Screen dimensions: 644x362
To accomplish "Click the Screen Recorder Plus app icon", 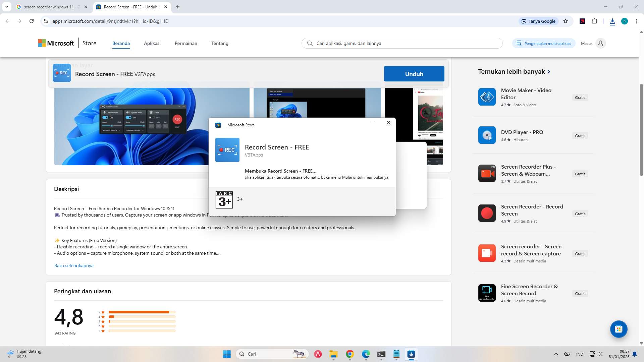I will tap(487, 173).
